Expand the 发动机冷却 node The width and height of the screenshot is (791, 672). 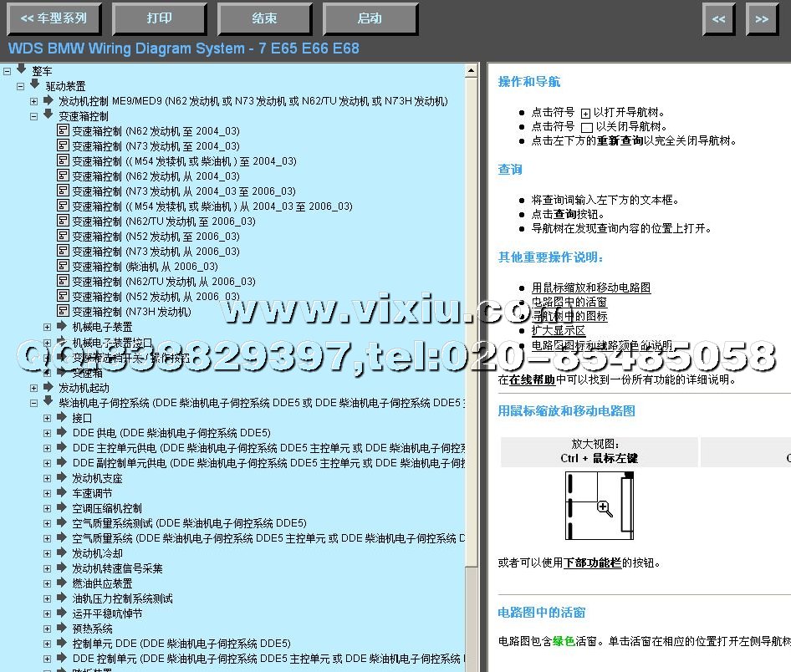[x=48, y=553]
